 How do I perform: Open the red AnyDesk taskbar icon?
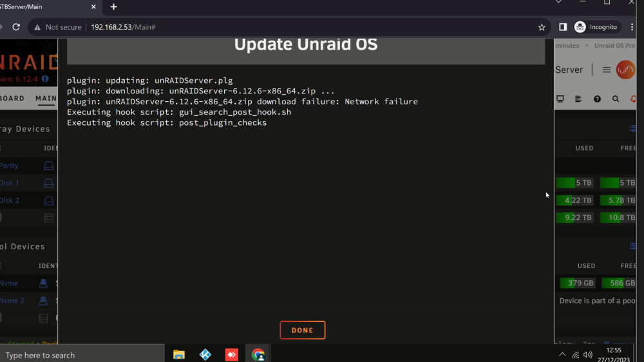click(232, 355)
